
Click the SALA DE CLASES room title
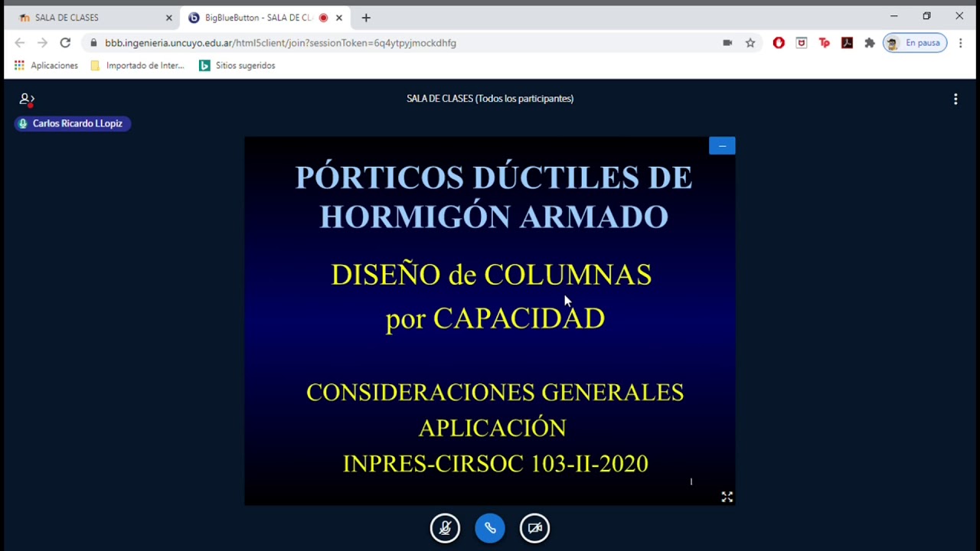tap(490, 99)
